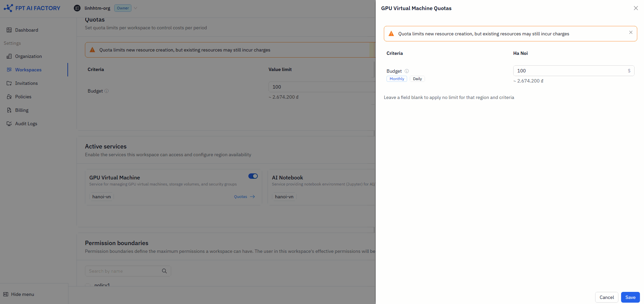This screenshot has height=304, width=644.
Task: Open the linhhtm-org organization avatar
Action: [77, 8]
